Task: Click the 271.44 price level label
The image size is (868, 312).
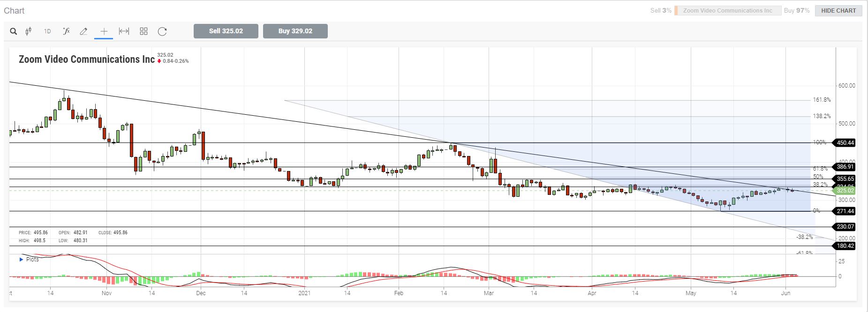Action: coord(843,211)
